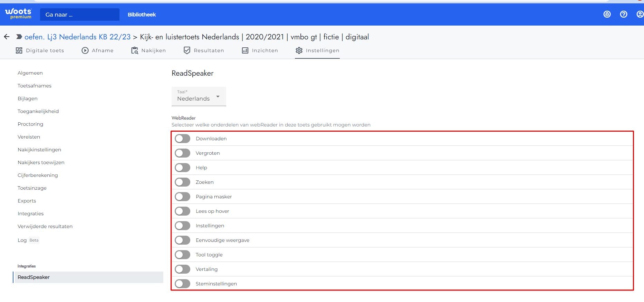The width and height of the screenshot is (644, 302).
Task: Open Toetsafnames in sidebar
Action: click(x=35, y=86)
